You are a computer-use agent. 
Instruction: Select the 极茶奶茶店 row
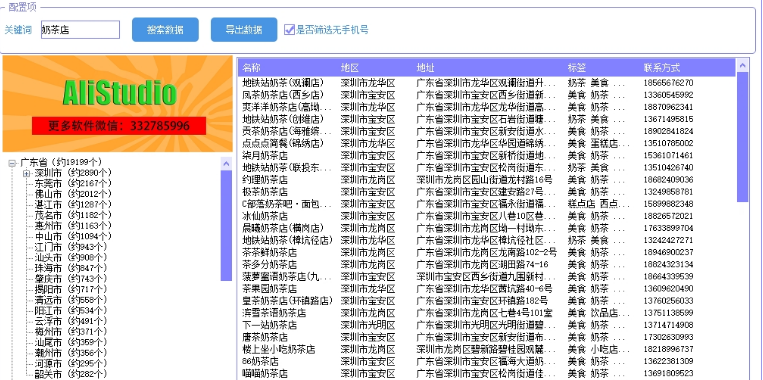(x=487, y=192)
